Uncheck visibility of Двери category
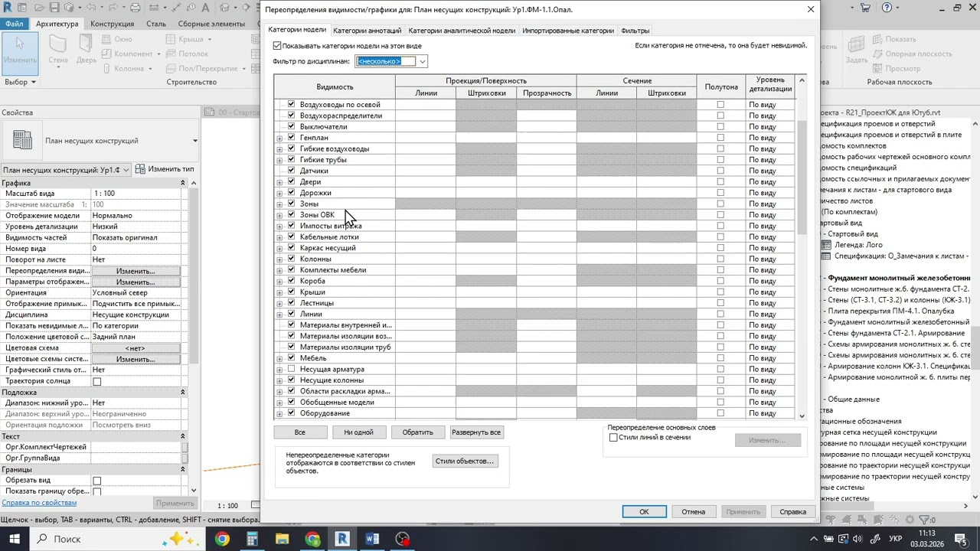Image resolution: width=980 pixels, height=551 pixels. [x=291, y=181]
